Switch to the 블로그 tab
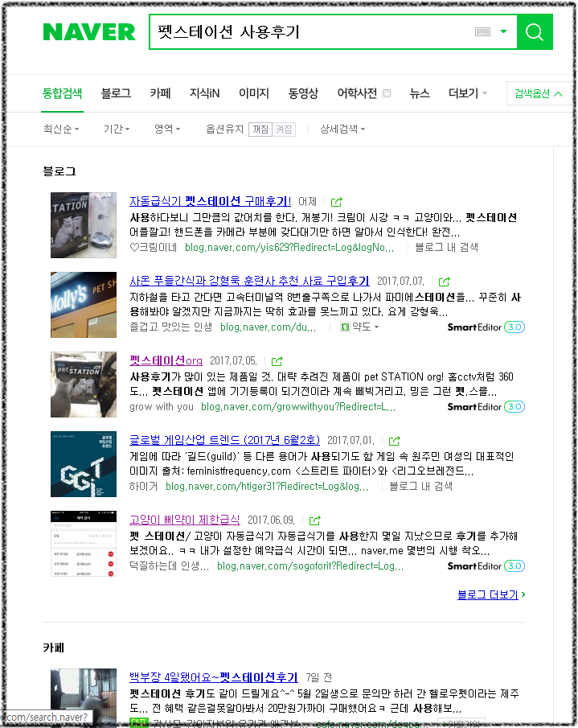The width and height of the screenshot is (578, 728). [x=116, y=93]
